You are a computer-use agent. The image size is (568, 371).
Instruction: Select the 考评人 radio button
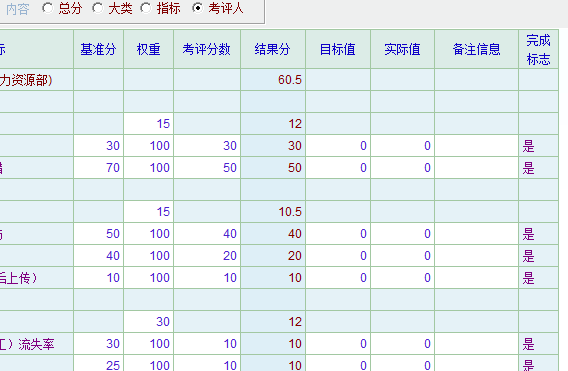pyautogui.click(x=197, y=8)
